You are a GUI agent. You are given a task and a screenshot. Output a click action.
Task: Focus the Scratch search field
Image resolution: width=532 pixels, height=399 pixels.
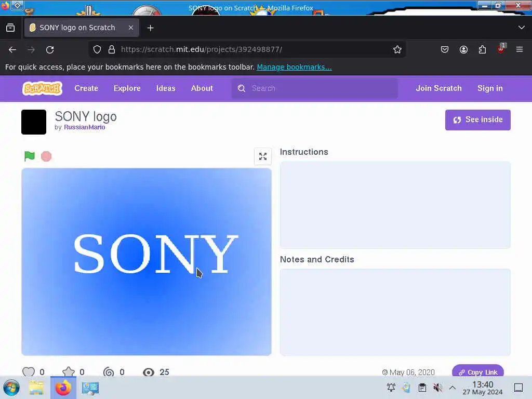(x=314, y=88)
